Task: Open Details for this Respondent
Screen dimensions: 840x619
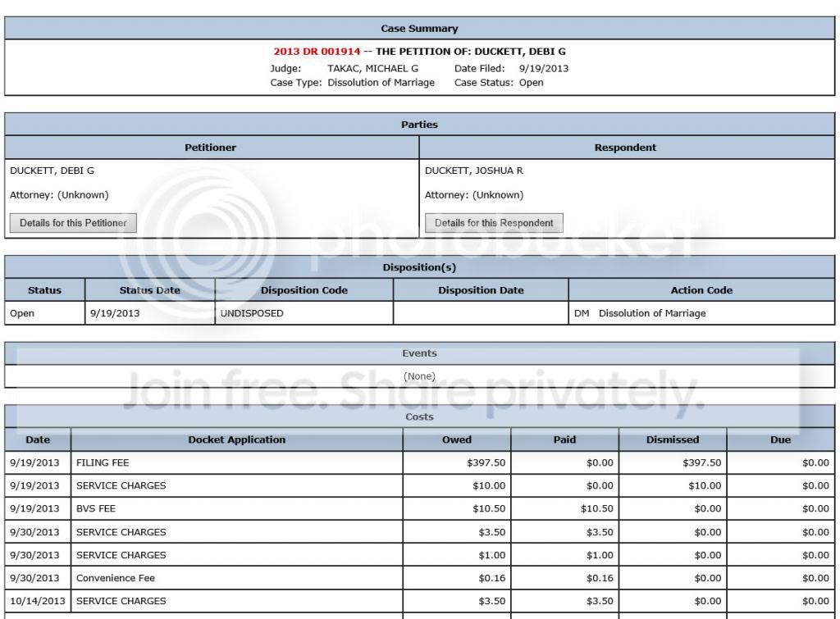Action: click(494, 223)
